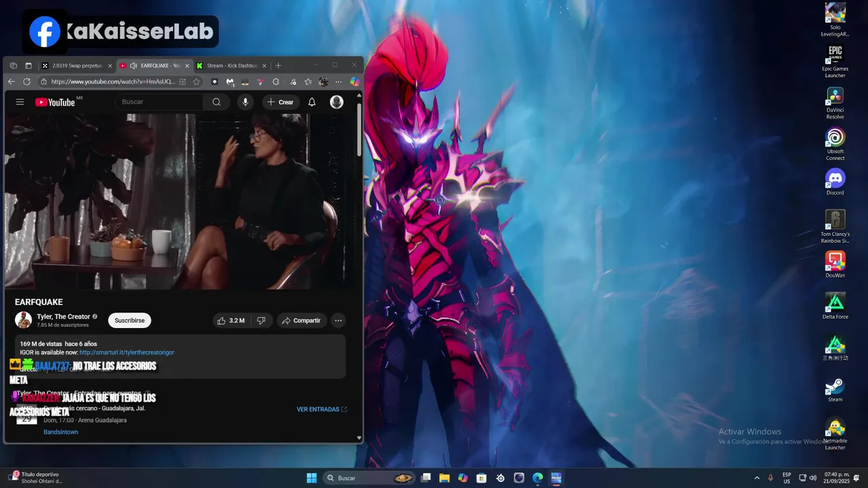Open Edge workspaces icon
868x488 pixels.
13,66
